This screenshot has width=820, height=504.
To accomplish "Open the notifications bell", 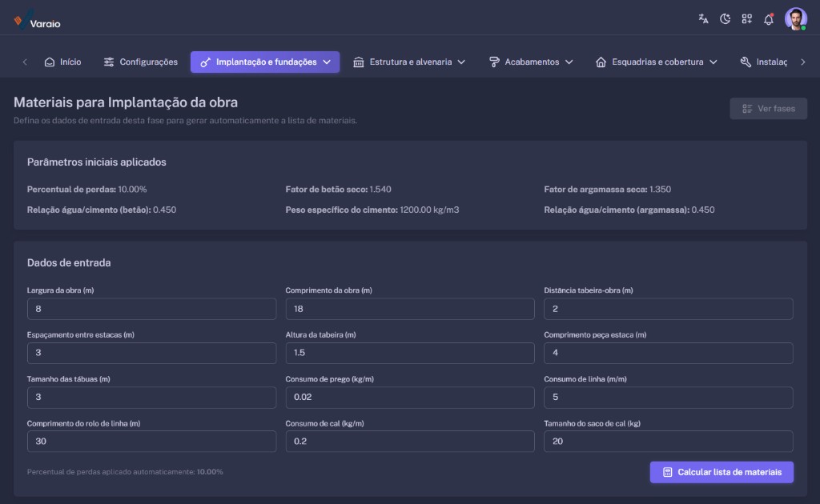I will (x=768, y=19).
